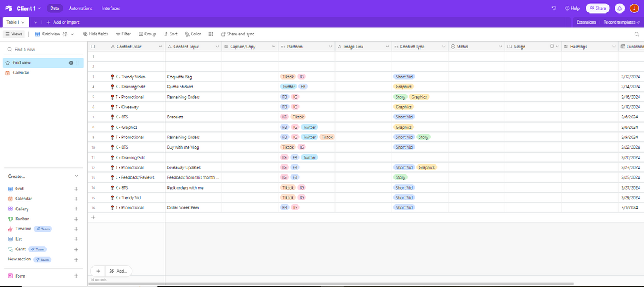Open the Sort toolbar item
This screenshot has width=644, height=287.
click(x=170, y=34)
